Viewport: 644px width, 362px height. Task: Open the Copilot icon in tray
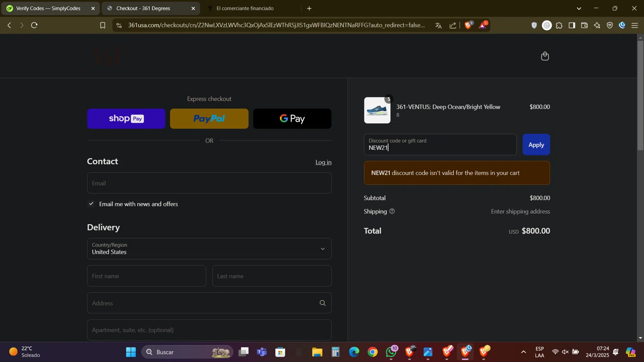pyautogui.click(x=631, y=352)
